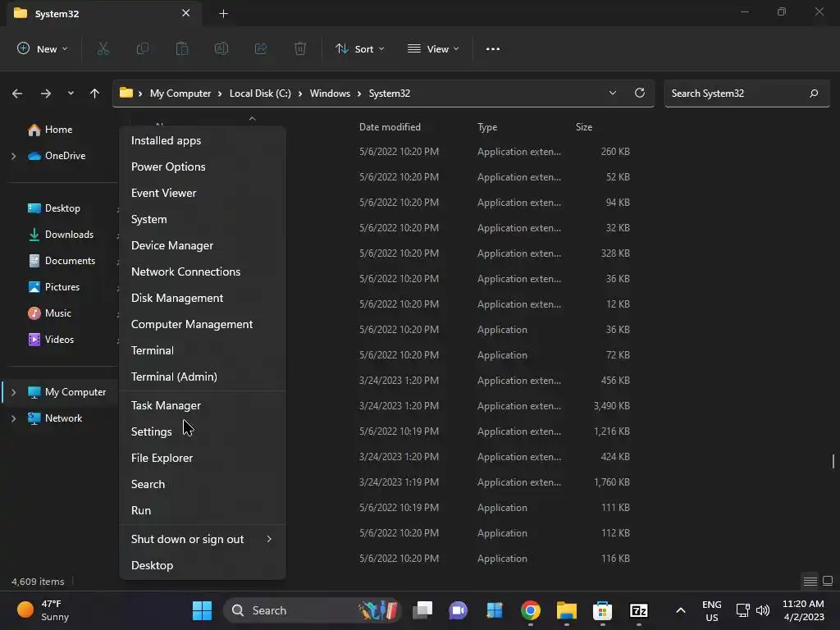
Task: Click the taskbar Search box
Action: click(x=312, y=610)
